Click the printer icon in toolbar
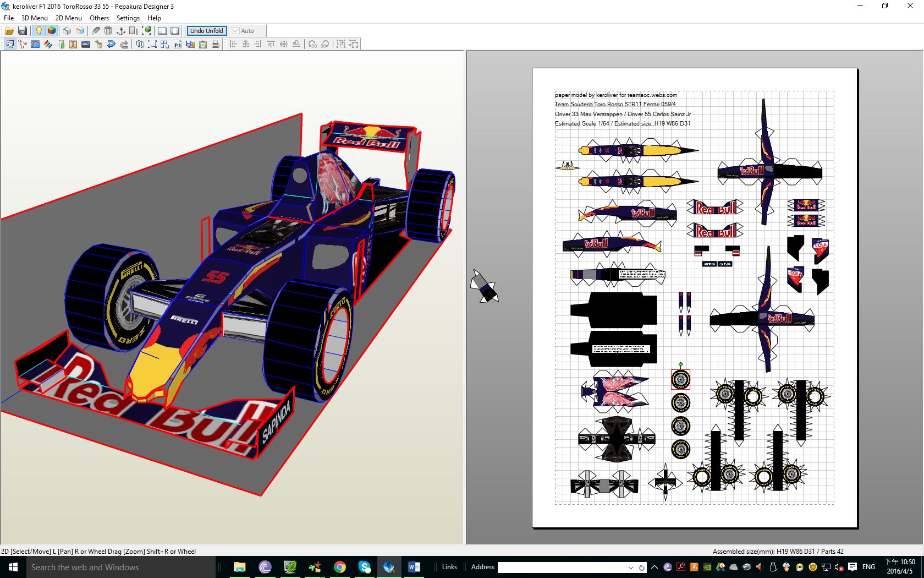This screenshot has height=578, width=924. [216, 44]
